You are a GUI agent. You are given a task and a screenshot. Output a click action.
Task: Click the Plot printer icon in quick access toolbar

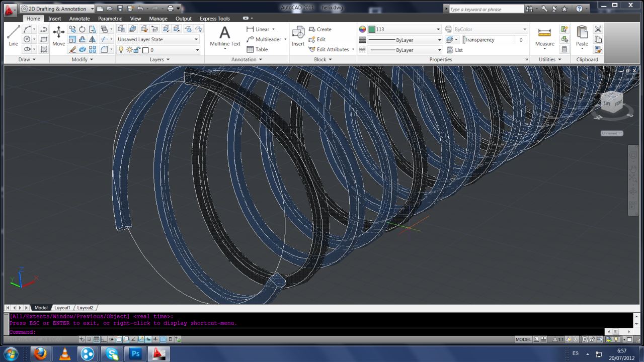pyautogui.click(x=170, y=9)
